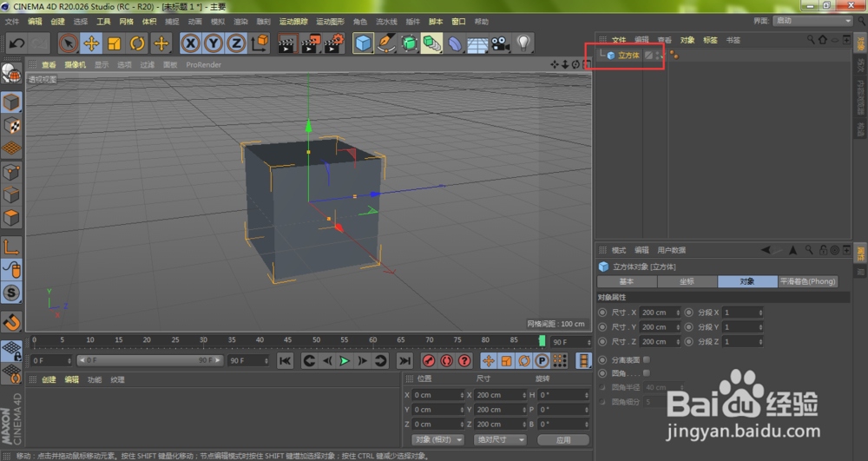
Task: Go to end of timeline
Action: (x=405, y=361)
